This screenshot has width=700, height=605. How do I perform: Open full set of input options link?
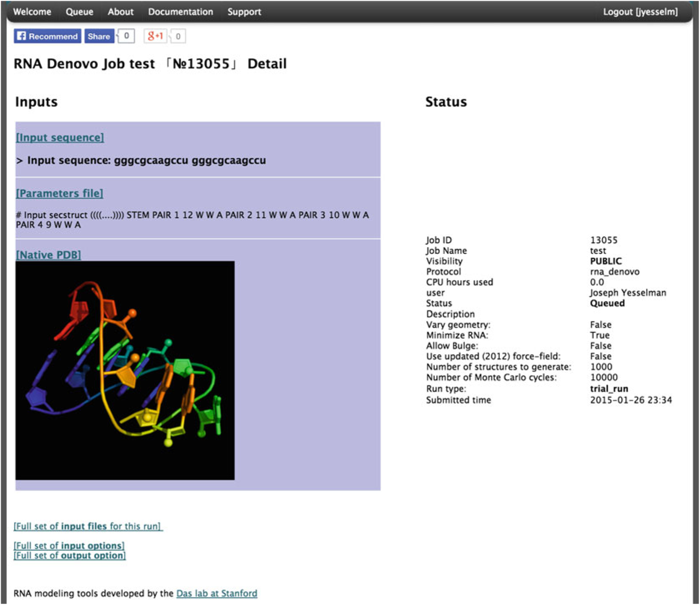[69, 545]
